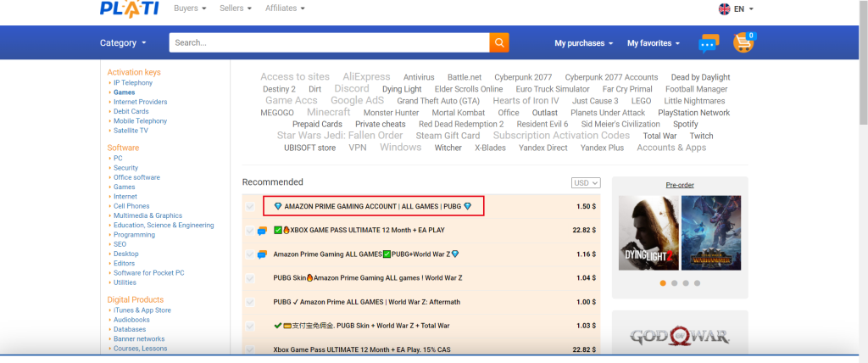
Task: Tick checkbox beside PUBG Skin Amazon Prime Gaming row
Action: pos(250,278)
